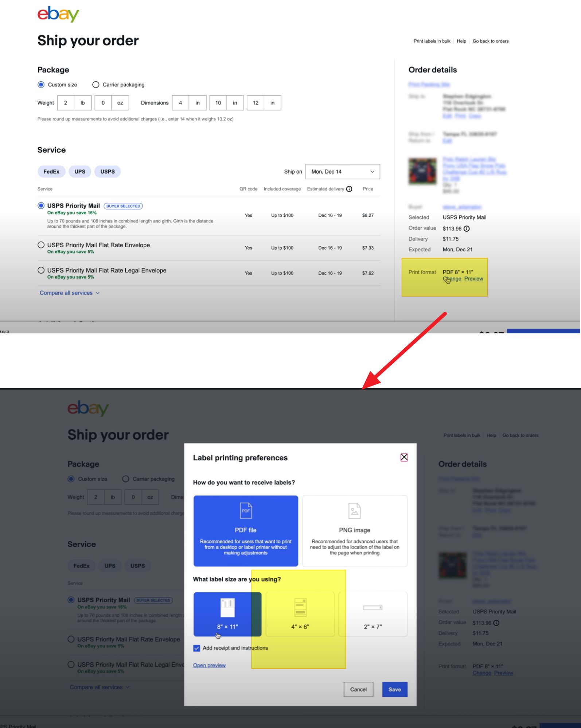
Task: Open the product thumbnail behind the dialog
Action: 452,565
